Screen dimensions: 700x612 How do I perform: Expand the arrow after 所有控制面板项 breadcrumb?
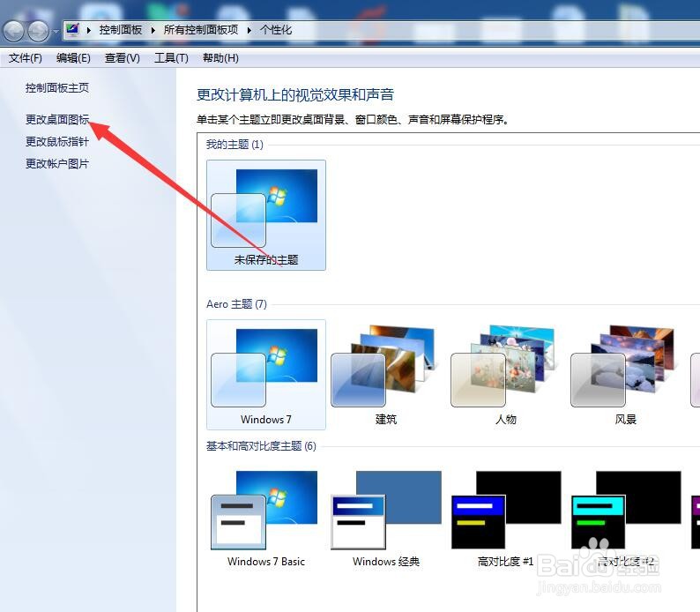click(x=249, y=30)
